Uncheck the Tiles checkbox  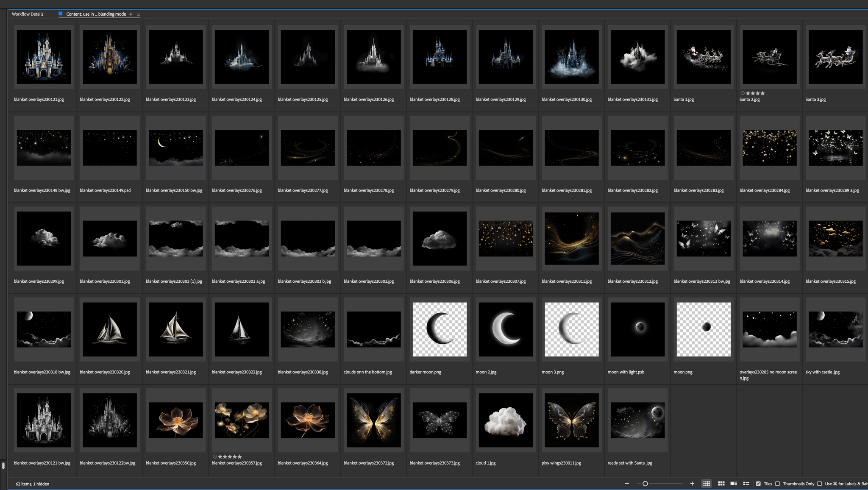[758, 484]
